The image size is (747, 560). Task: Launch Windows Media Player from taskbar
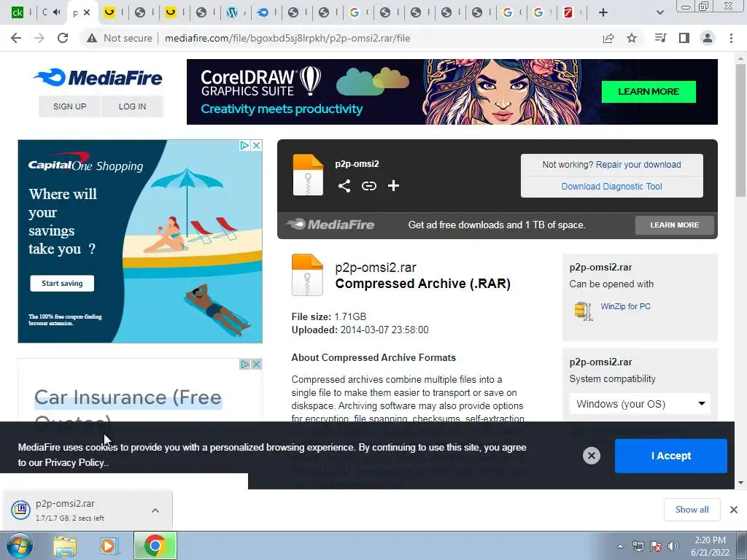coord(109,546)
